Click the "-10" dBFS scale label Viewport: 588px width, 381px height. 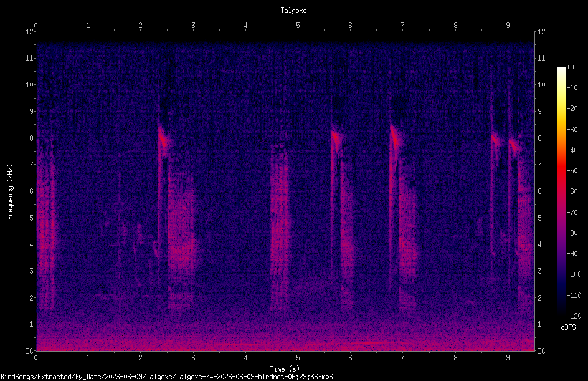click(x=572, y=88)
